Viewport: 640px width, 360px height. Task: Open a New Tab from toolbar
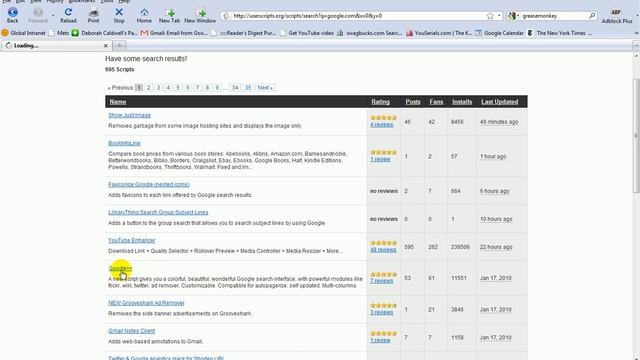click(169, 15)
